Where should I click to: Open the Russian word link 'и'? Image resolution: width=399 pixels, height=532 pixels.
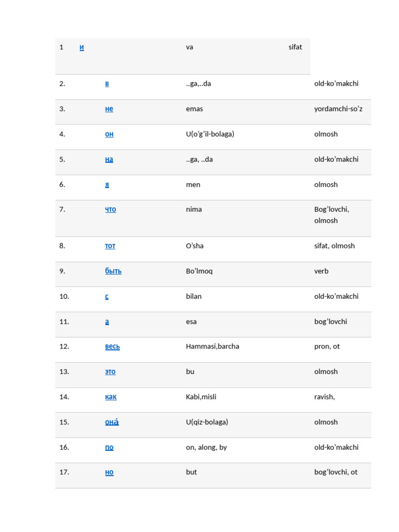82,47
